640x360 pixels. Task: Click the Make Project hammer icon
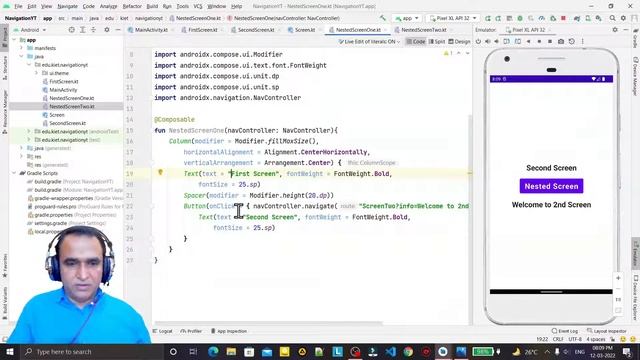point(382,18)
